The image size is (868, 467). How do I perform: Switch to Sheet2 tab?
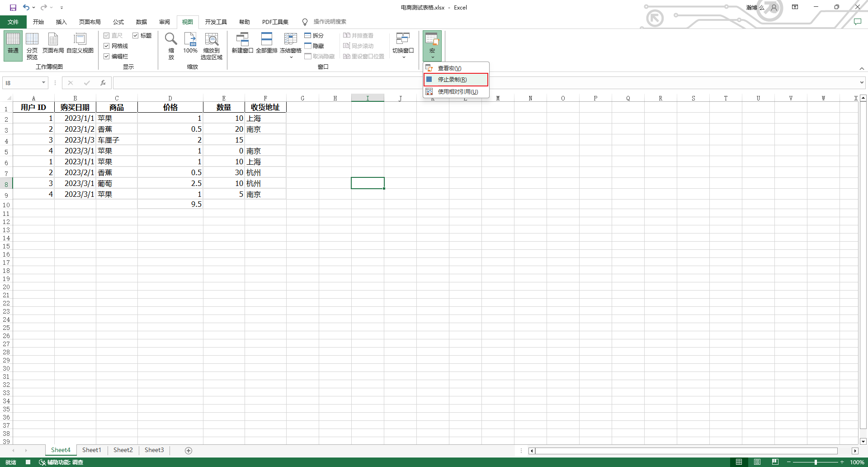(x=123, y=450)
